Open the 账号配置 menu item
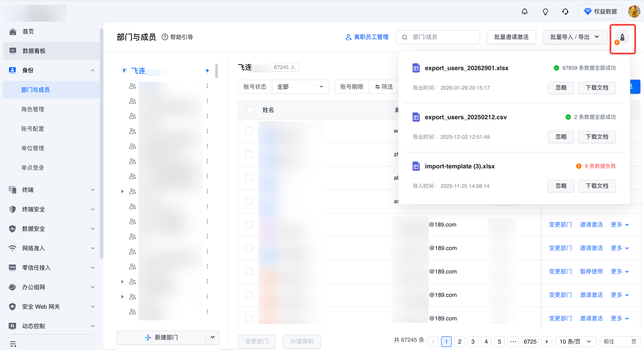This screenshot has width=644, height=350. tap(51, 129)
